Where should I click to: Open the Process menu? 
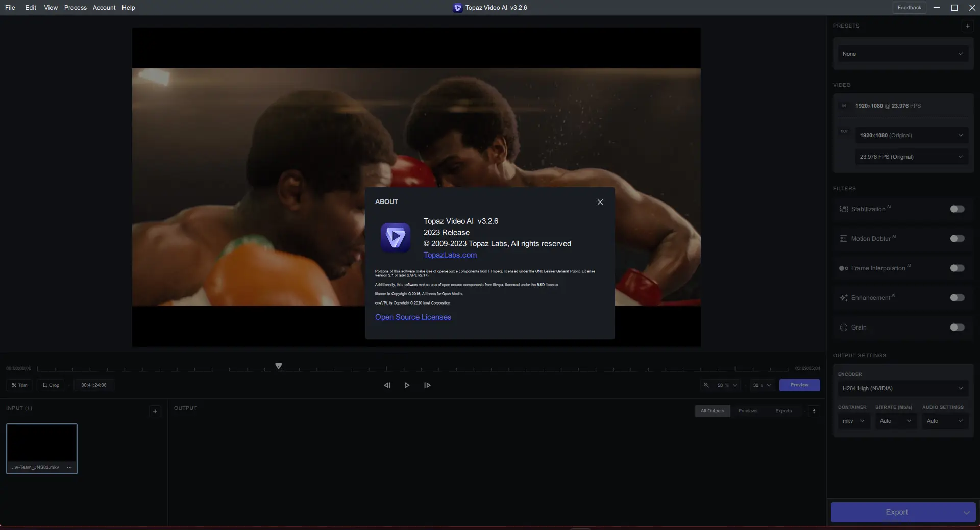pyautogui.click(x=75, y=8)
